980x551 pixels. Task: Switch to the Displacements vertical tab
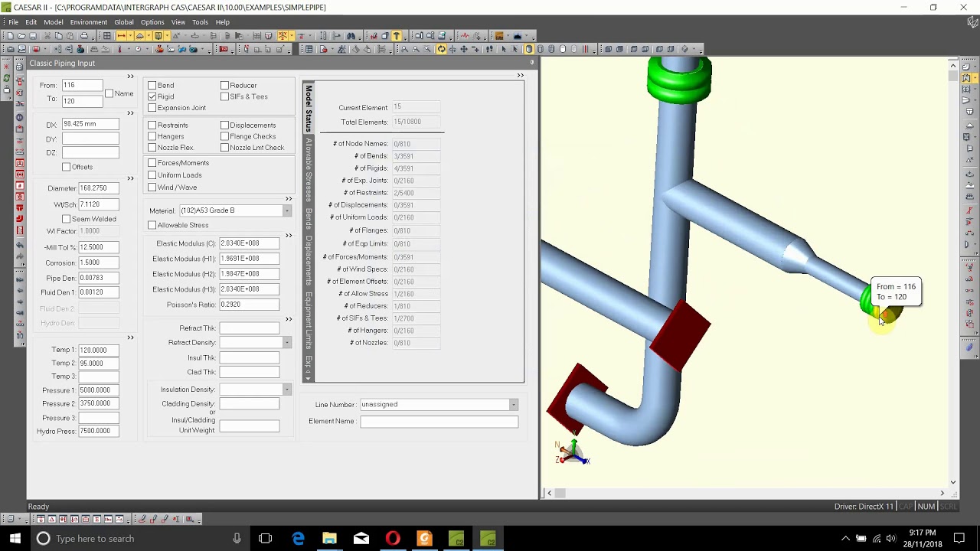click(x=309, y=261)
